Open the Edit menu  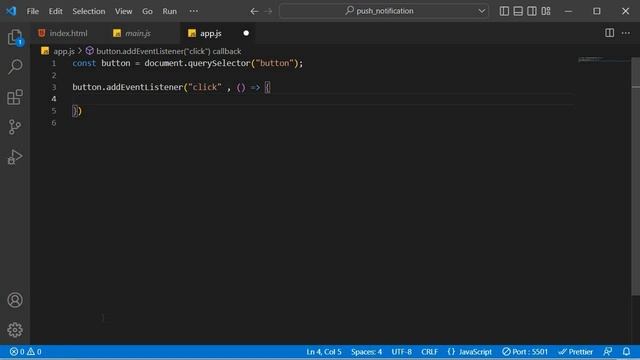56,11
